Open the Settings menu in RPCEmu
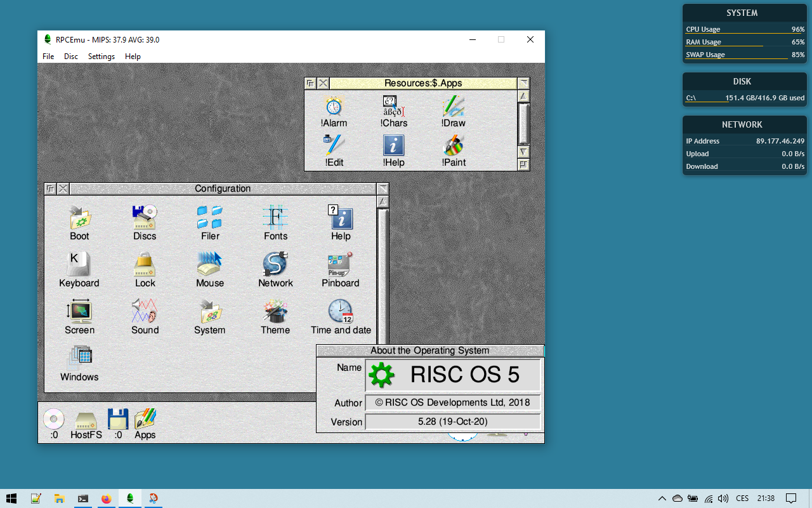This screenshot has width=812, height=508. point(101,57)
